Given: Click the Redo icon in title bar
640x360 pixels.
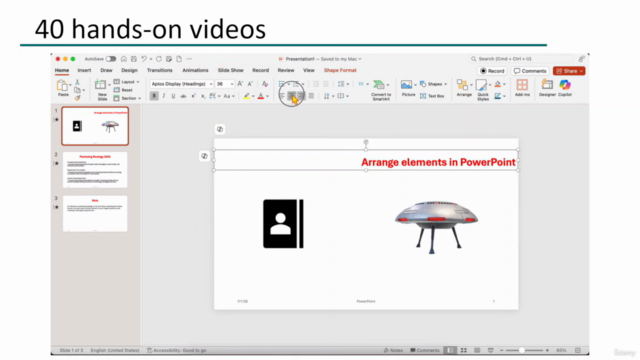Looking at the screenshot, I should pos(159,59).
